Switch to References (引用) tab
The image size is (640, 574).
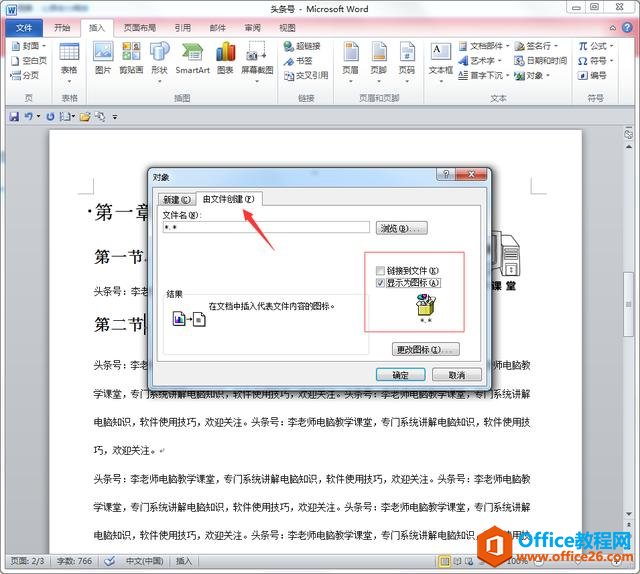[x=182, y=28]
